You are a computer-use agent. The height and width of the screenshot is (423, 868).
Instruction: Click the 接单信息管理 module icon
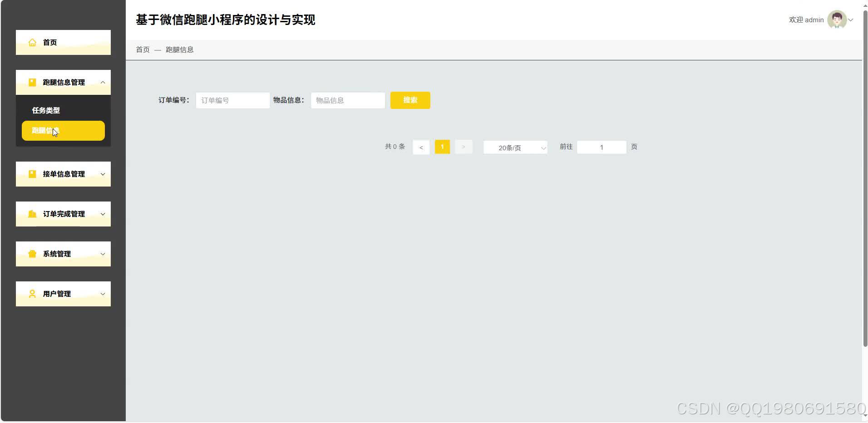[x=32, y=174]
